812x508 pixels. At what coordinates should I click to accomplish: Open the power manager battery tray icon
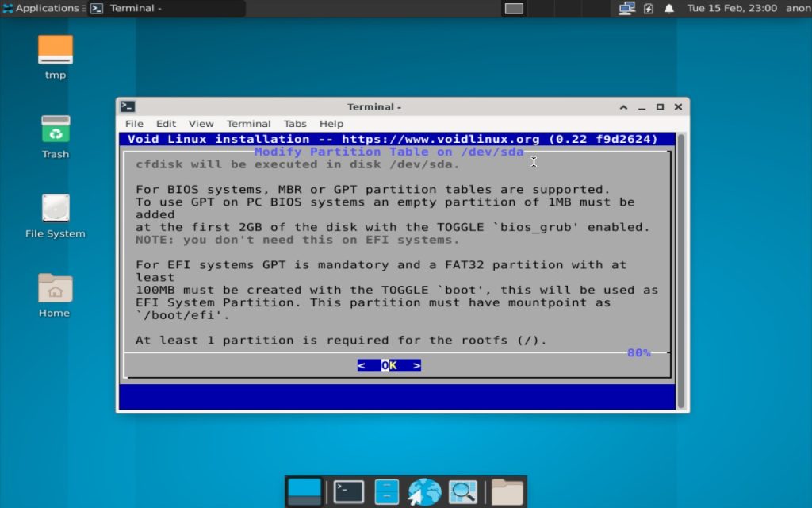(649, 8)
